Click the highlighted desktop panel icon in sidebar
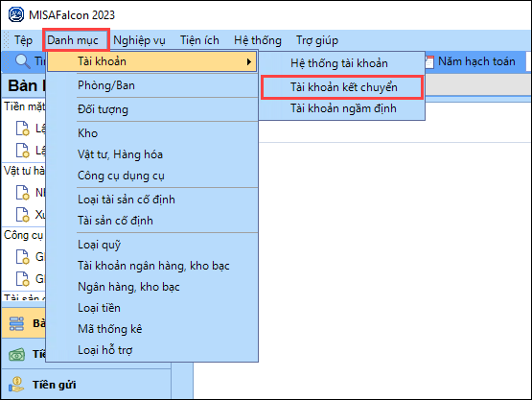This screenshot has height=400, width=532. click(16, 323)
